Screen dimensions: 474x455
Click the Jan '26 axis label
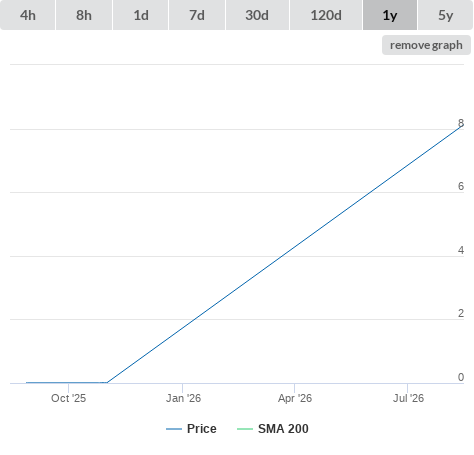[x=183, y=398]
